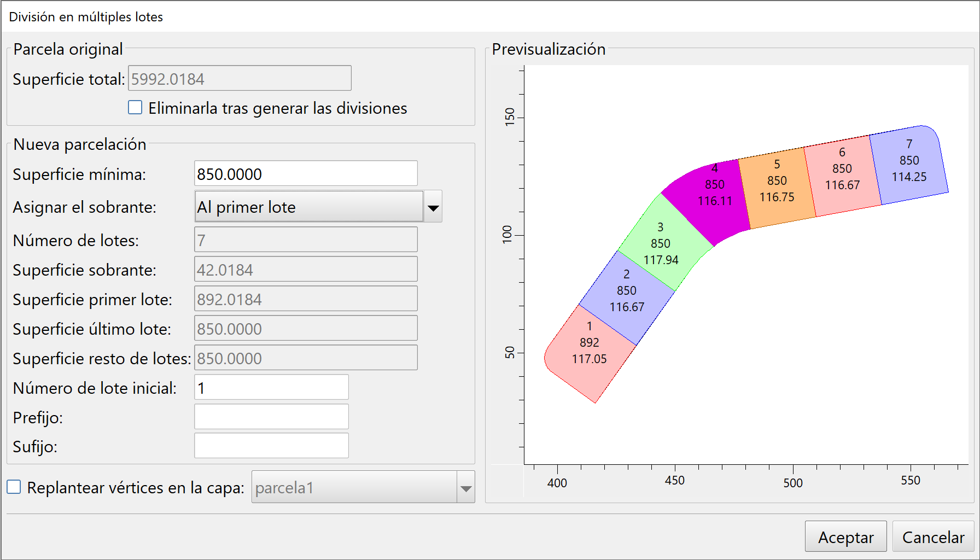Expand the 'parcela1' layer dropdown

(465, 488)
